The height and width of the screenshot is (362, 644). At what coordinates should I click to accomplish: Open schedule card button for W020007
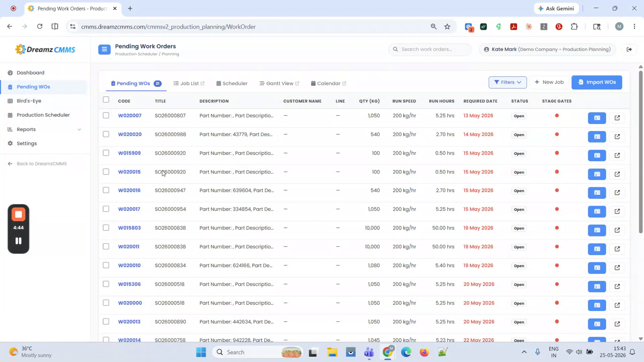597,118
